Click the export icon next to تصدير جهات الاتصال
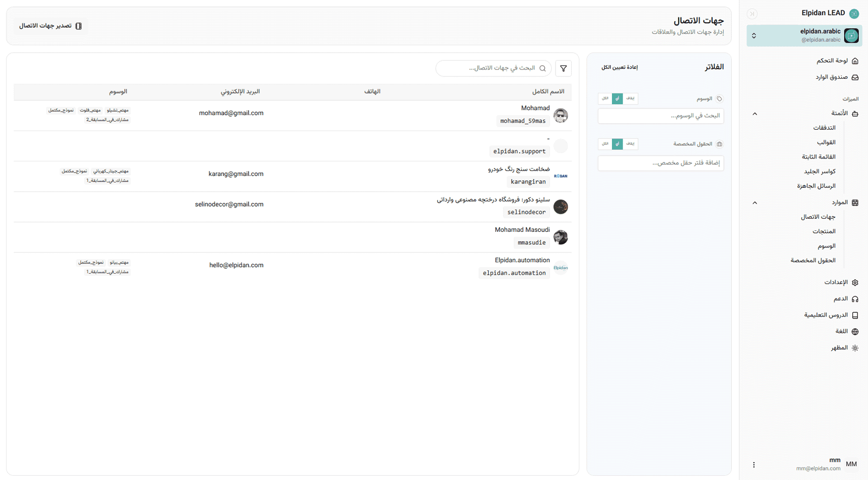868x480 pixels. (x=79, y=26)
